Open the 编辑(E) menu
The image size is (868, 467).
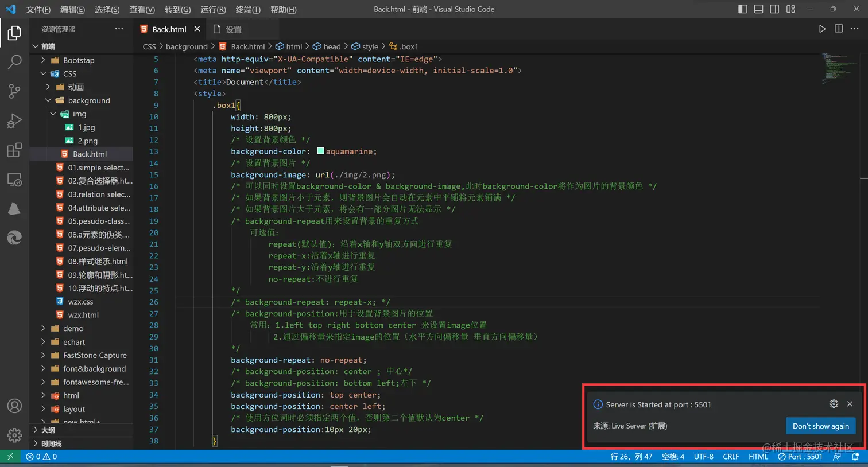pos(72,9)
